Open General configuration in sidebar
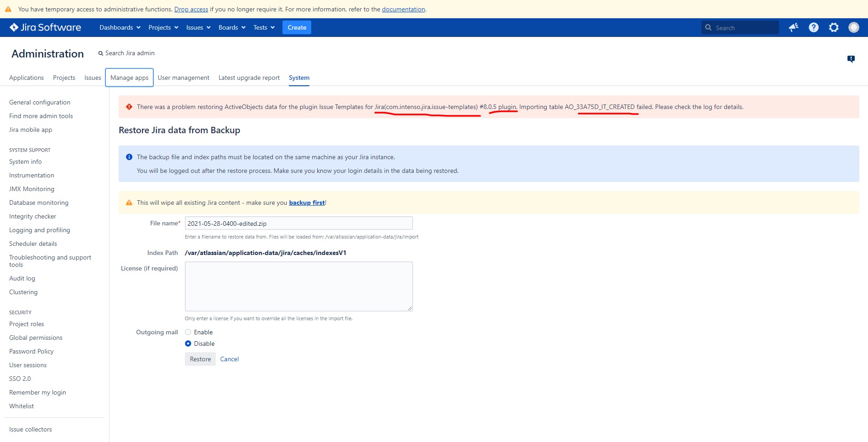 40,102
